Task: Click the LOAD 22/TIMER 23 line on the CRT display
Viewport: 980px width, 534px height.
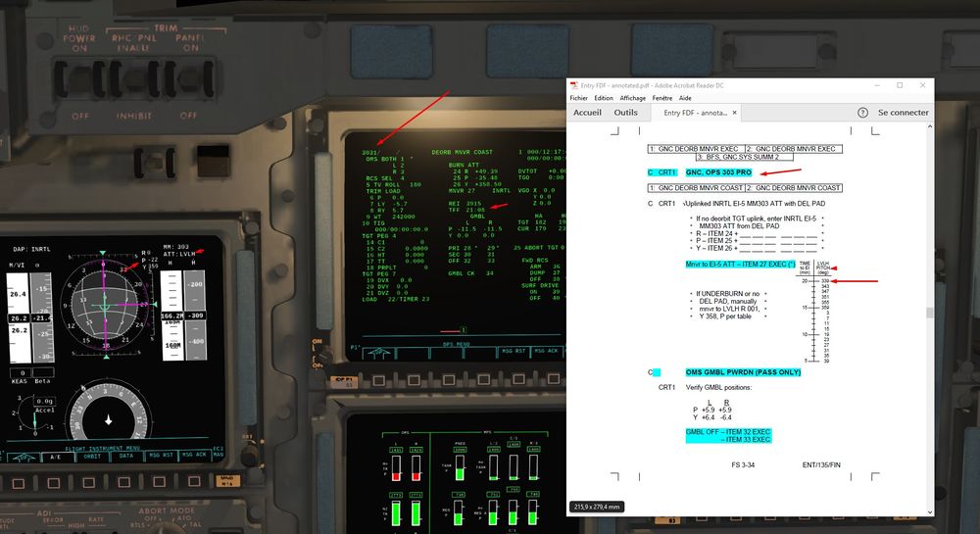Action: [396, 299]
